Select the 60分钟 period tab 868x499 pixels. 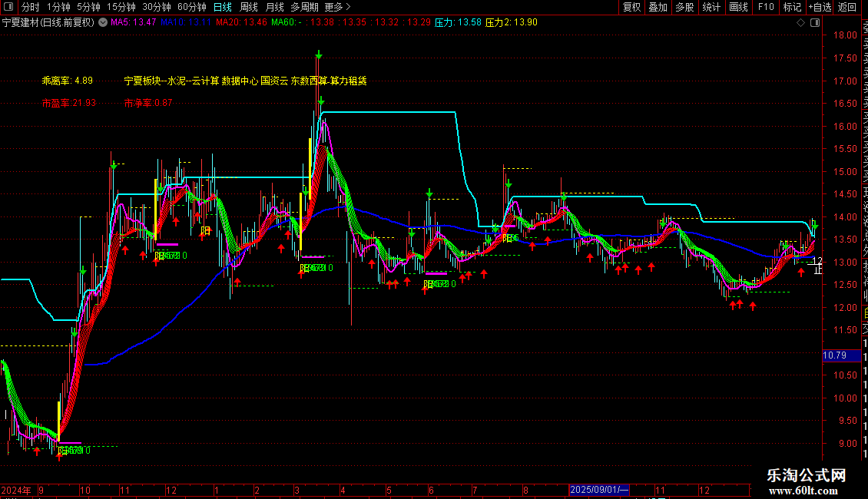pos(192,7)
